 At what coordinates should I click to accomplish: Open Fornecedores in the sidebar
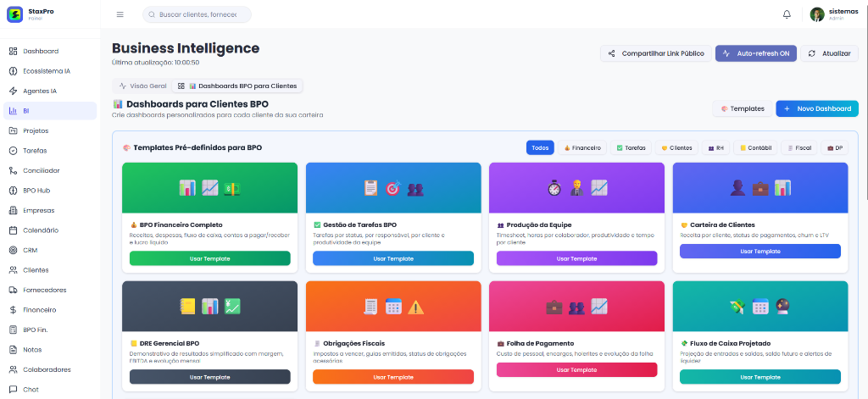[50, 290]
